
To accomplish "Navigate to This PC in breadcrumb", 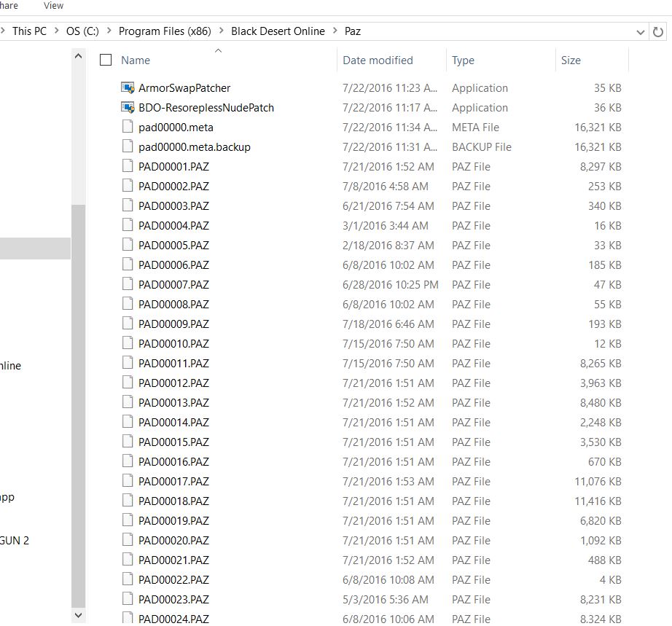I will coord(29,31).
